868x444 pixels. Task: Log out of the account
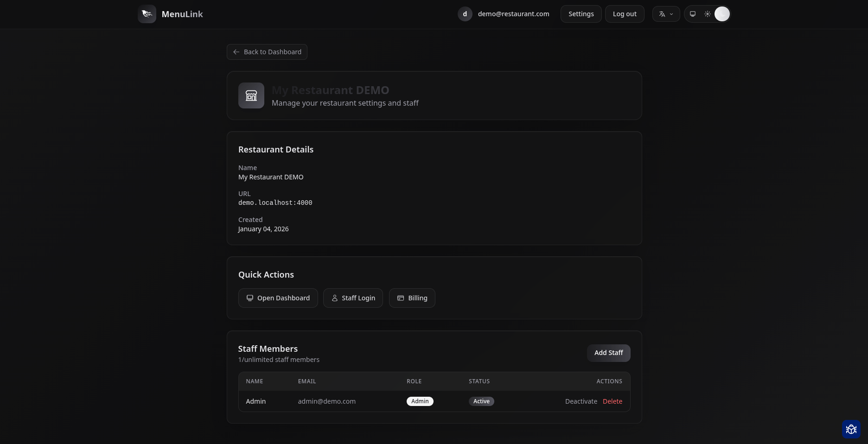pos(625,14)
